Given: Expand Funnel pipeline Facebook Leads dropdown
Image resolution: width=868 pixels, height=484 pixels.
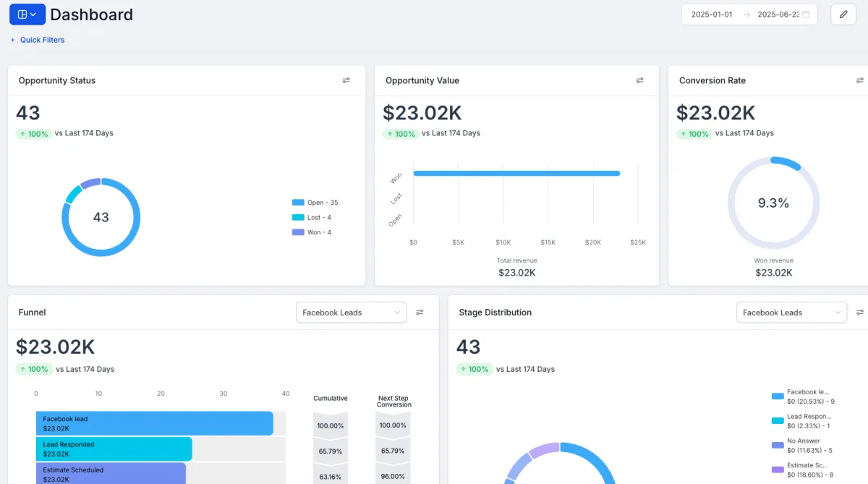Looking at the screenshot, I should coord(352,313).
